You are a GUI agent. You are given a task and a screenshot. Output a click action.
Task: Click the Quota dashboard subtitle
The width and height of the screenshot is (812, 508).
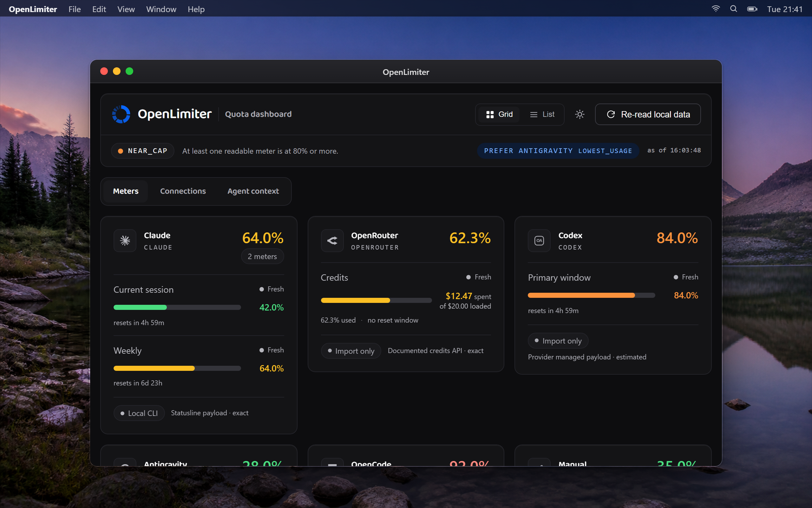(x=258, y=114)
